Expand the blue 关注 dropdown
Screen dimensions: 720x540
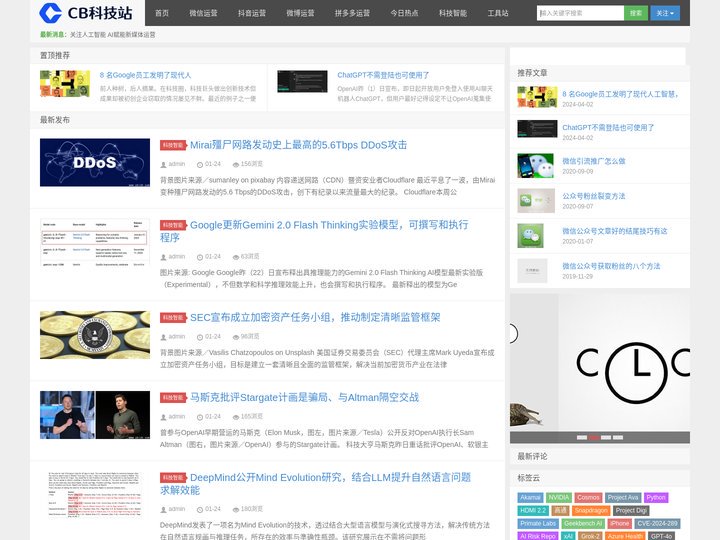(665, 13)
